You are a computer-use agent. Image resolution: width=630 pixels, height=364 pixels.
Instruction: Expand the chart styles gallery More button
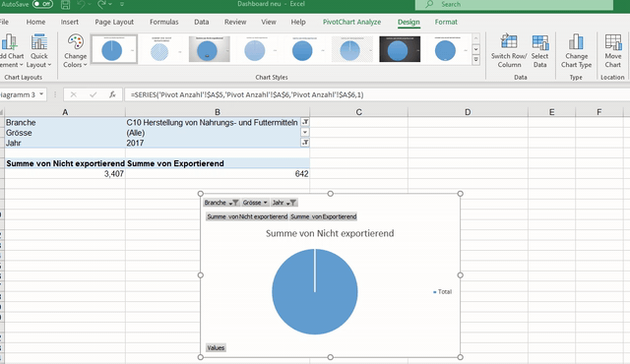click(476, 60)
